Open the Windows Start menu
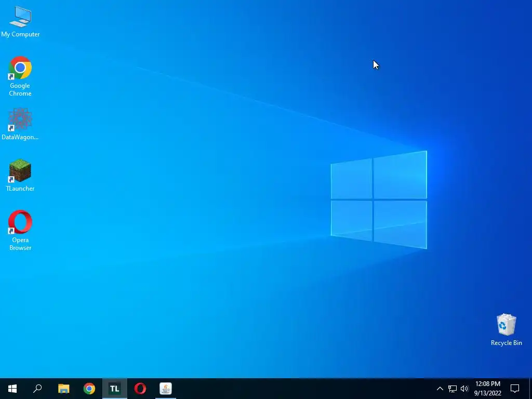Image resolution: width=532 pixels, height=399 pixels. tap(12, 389)
